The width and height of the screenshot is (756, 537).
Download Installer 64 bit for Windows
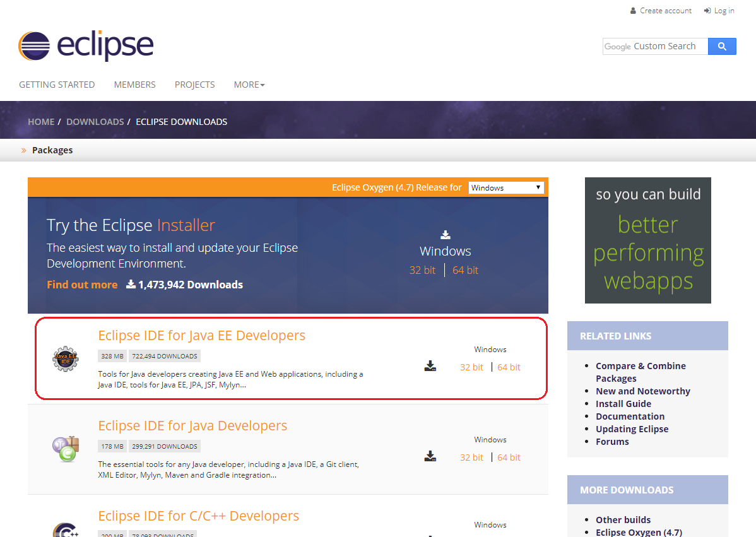[465, 271]
